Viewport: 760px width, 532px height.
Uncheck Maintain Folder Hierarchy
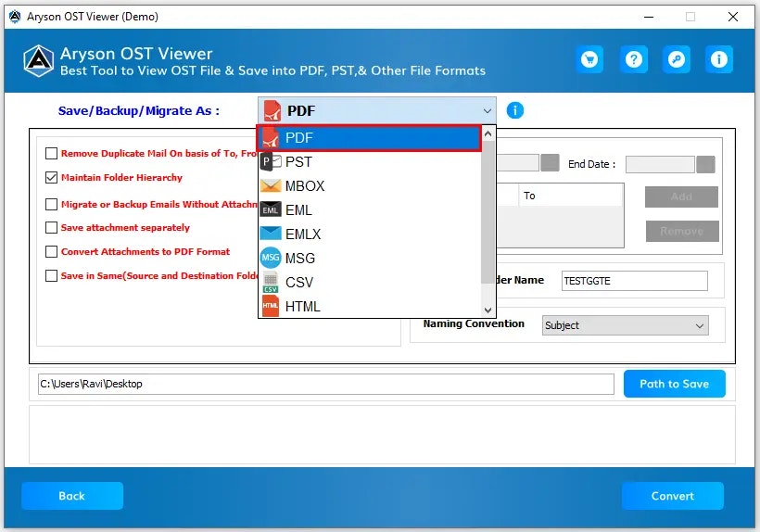click(51, 178)
